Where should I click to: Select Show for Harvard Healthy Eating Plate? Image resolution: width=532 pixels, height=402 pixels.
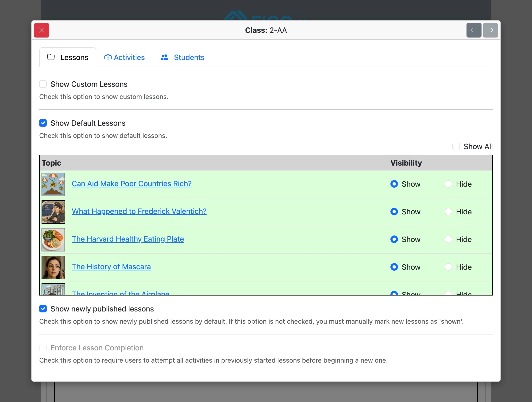coord(394,239)
